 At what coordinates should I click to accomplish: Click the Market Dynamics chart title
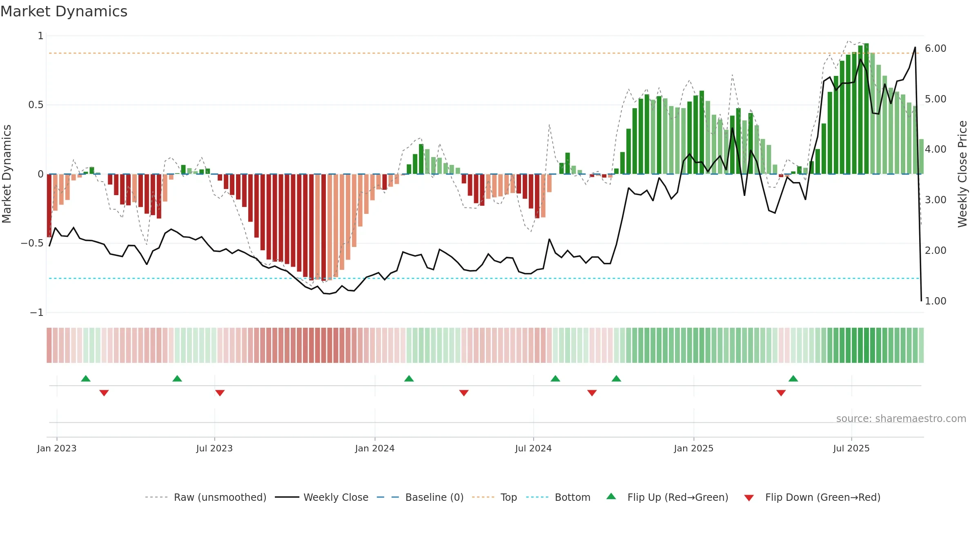coord(64,11)
